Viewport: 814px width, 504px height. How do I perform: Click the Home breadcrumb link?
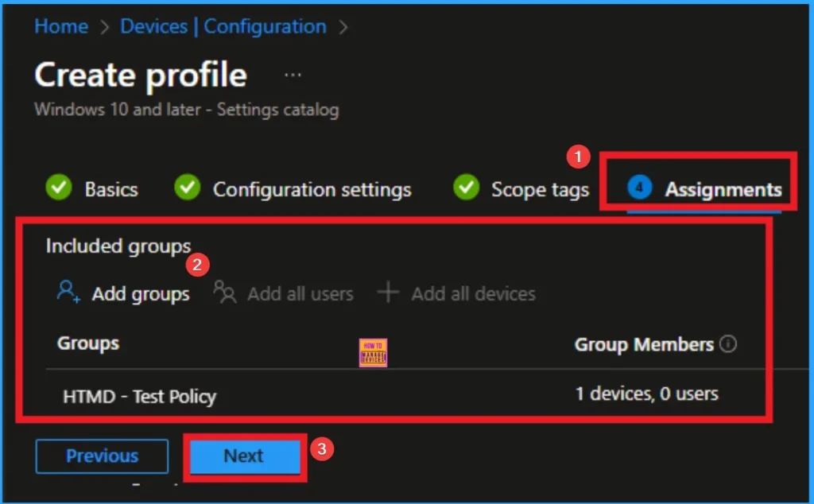(x=60, y=26)
